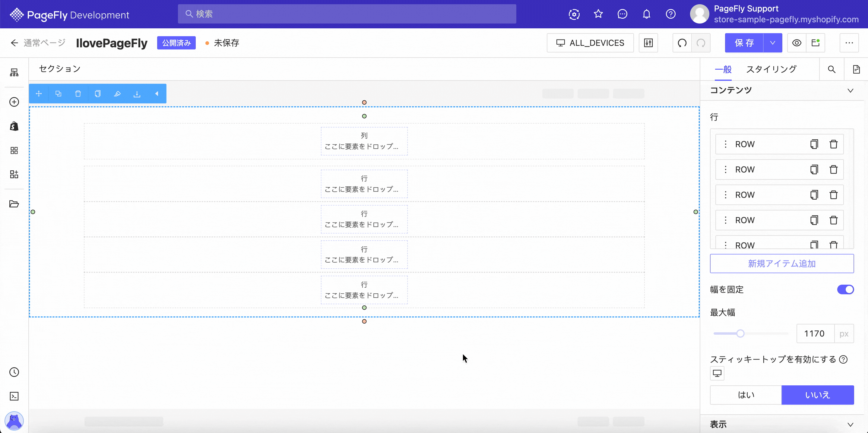
Task: Click the 新規アイテム追加 button
Action: click(x=782, y=264)
